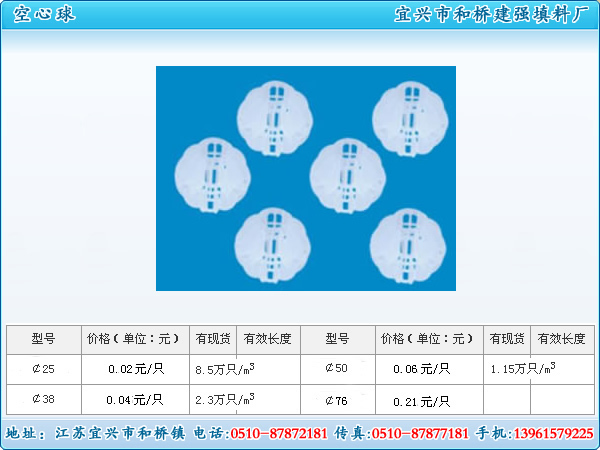Screen dimensions: 600x450
Task: Select the ∅38 model cell
Action: pyautogui.click(x=44, y=399)
